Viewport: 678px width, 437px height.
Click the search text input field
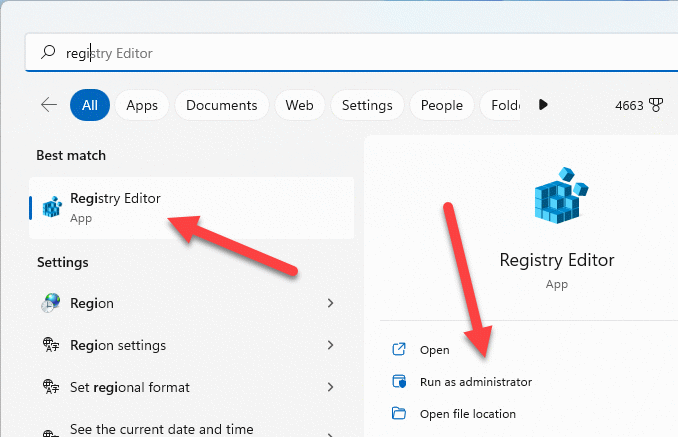[351, 53]
